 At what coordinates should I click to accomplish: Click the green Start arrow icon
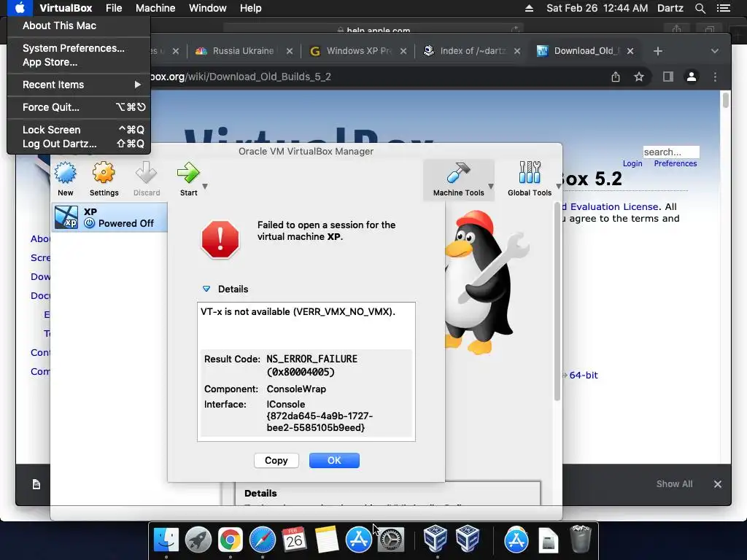[x=188, y=173]
